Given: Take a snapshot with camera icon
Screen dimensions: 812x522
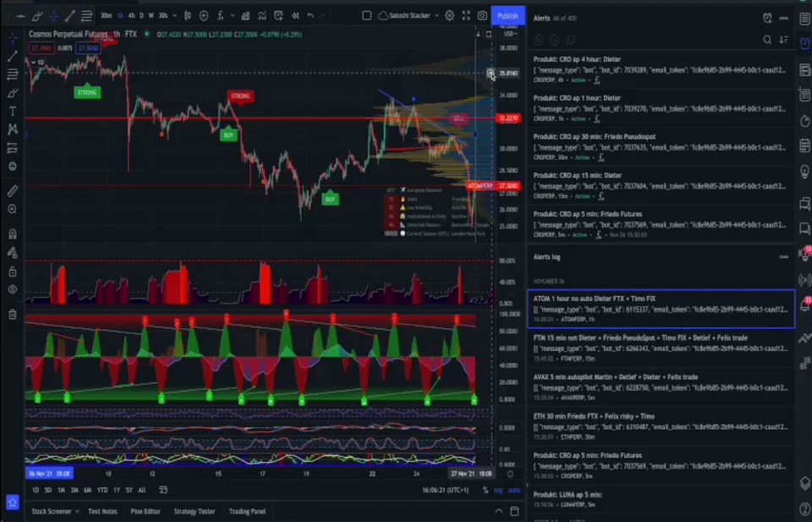Looking at the screenshot, I should (x=482, y=16).
